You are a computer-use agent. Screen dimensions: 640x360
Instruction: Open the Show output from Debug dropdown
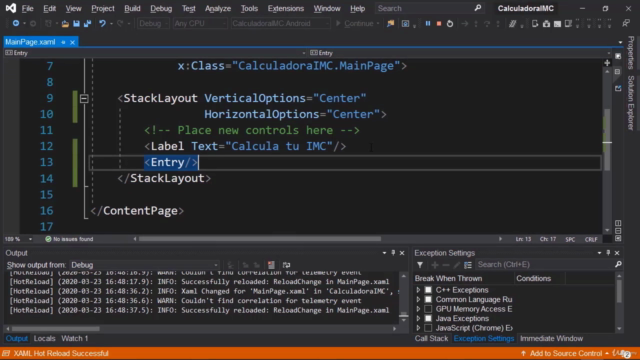tap(144, 265)
